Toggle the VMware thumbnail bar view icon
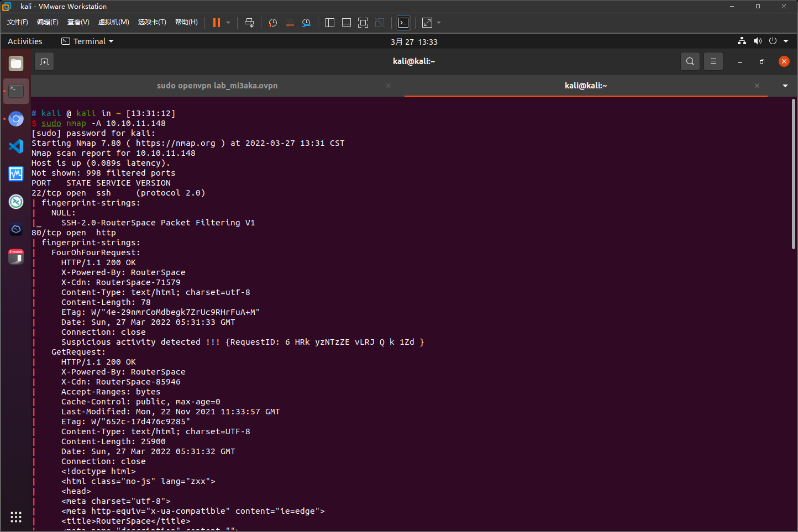 [x=347, y=23]
